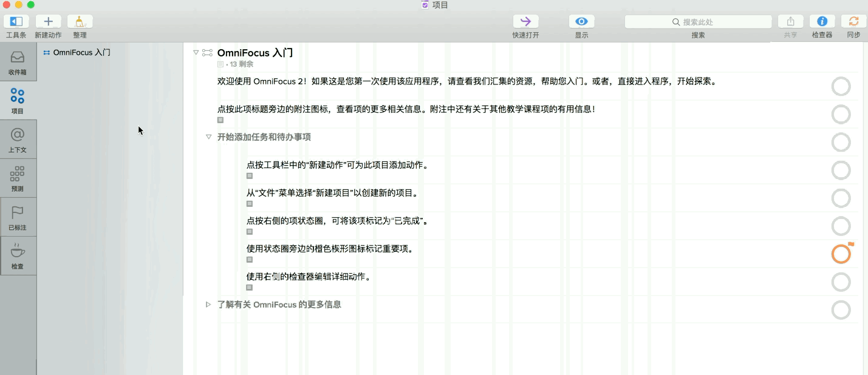The height and width of the screenshot is (375, 868).
Task: Click the 新建动作 plus icon
Action: [49, 21]
